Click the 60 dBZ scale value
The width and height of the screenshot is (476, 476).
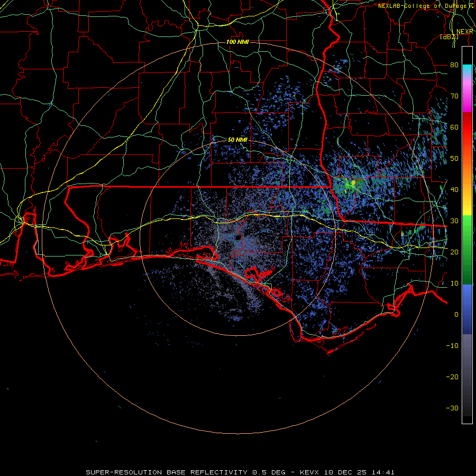(x=454, y=127)
